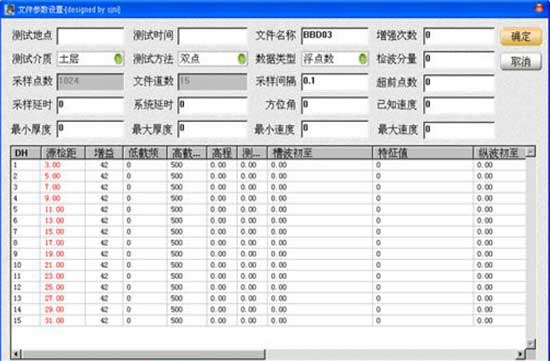Click the horizontal scrollbar thumb

pos(143,354)
